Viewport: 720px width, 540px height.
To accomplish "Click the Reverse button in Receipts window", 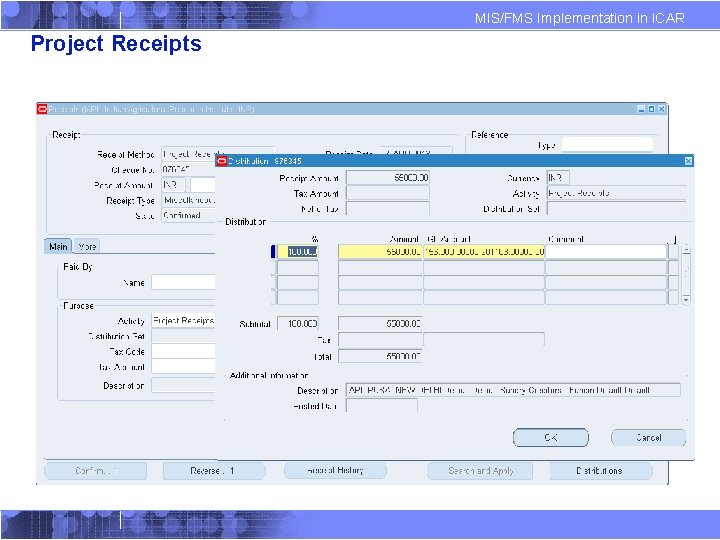I will click(214, 471).
